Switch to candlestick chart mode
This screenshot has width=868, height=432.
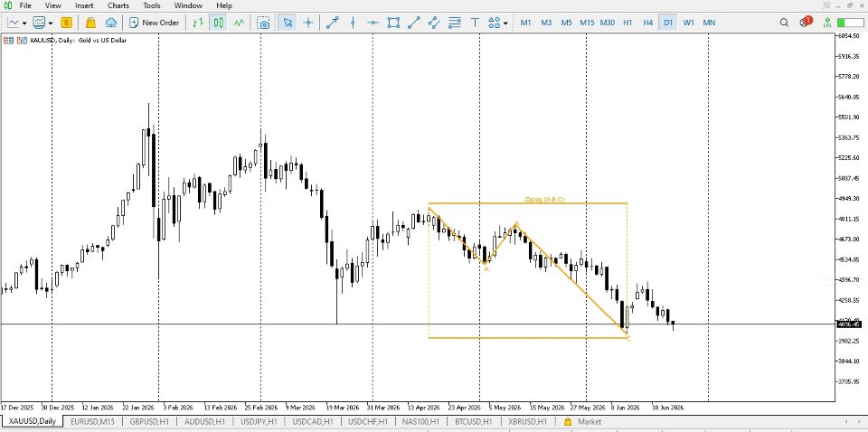click(219, 23)
